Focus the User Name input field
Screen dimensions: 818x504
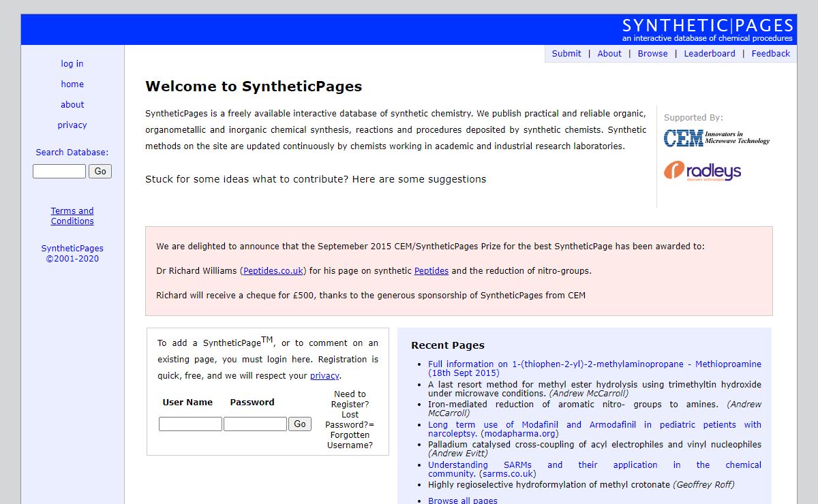point(190,424)
